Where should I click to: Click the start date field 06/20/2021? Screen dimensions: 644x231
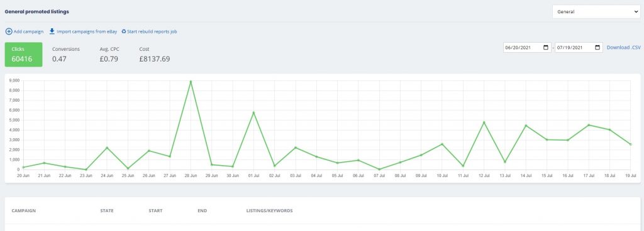tap(527, 48)
